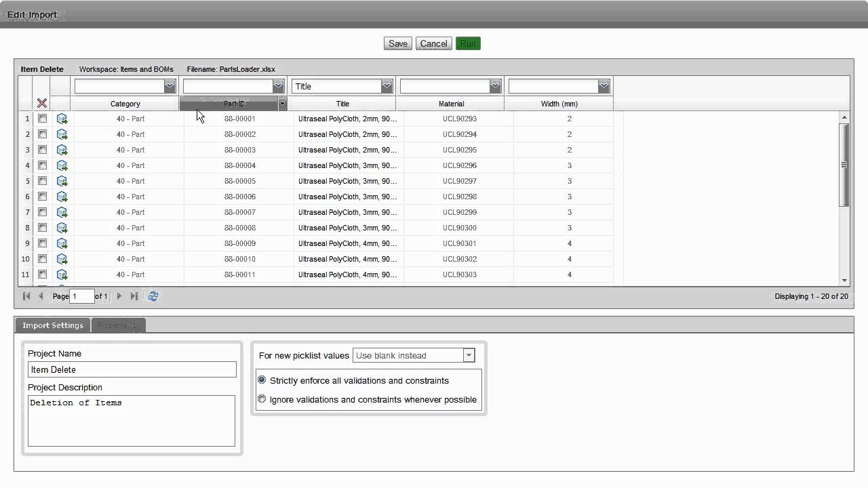Click the item icon in row 4

(62, 165)
